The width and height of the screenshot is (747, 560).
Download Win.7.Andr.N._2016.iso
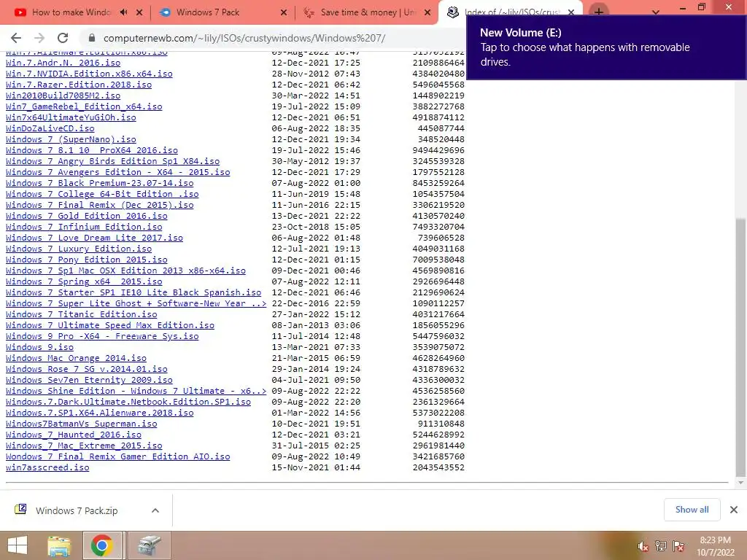tap(63, 63)
